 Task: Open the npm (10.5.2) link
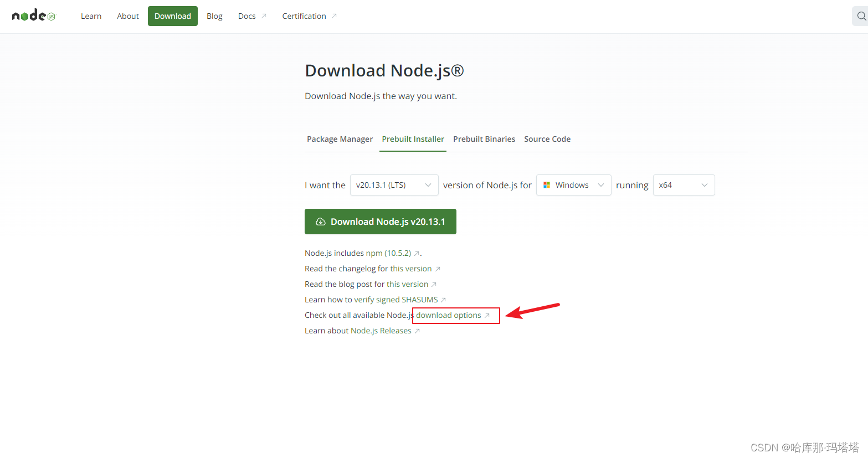[x=393, y=253]
